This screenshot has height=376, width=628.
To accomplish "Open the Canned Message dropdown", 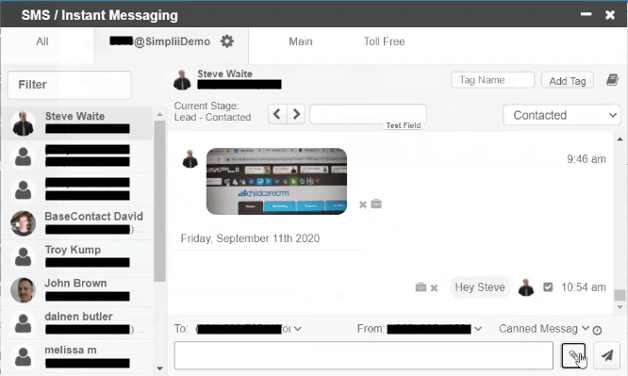I will (544, 328).
